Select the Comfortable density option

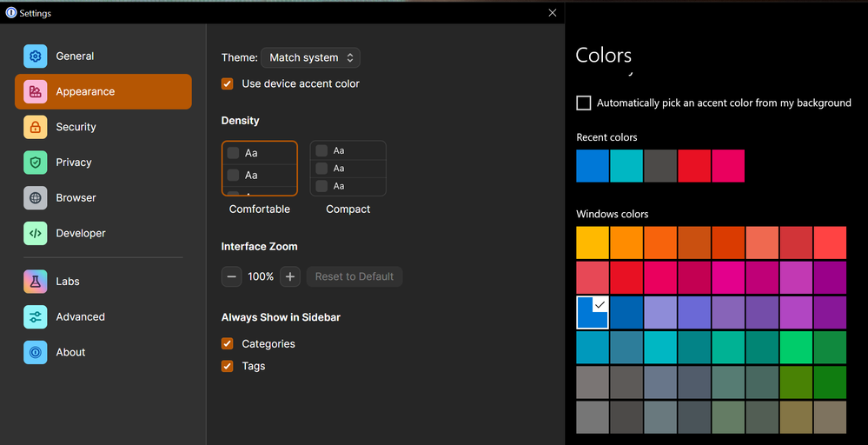click(x=259, y=169)
